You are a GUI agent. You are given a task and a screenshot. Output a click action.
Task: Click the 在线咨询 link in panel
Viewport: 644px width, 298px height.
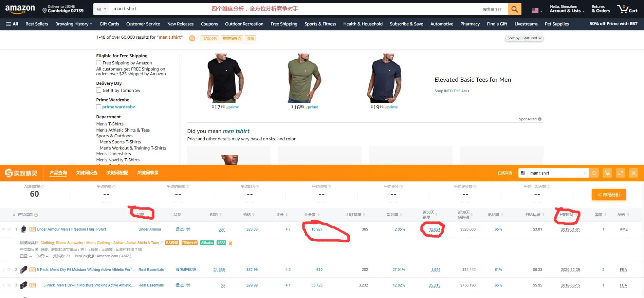(x=505, y=173)
